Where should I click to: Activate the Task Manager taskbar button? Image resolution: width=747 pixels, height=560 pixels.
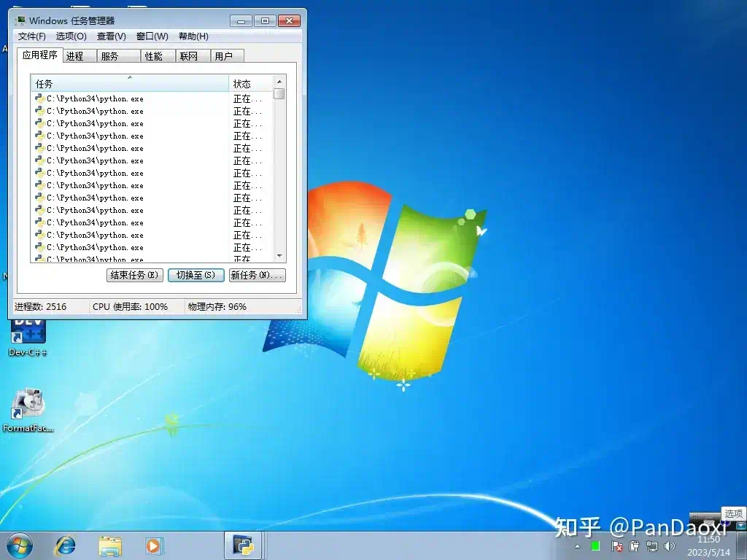[242, 545]
